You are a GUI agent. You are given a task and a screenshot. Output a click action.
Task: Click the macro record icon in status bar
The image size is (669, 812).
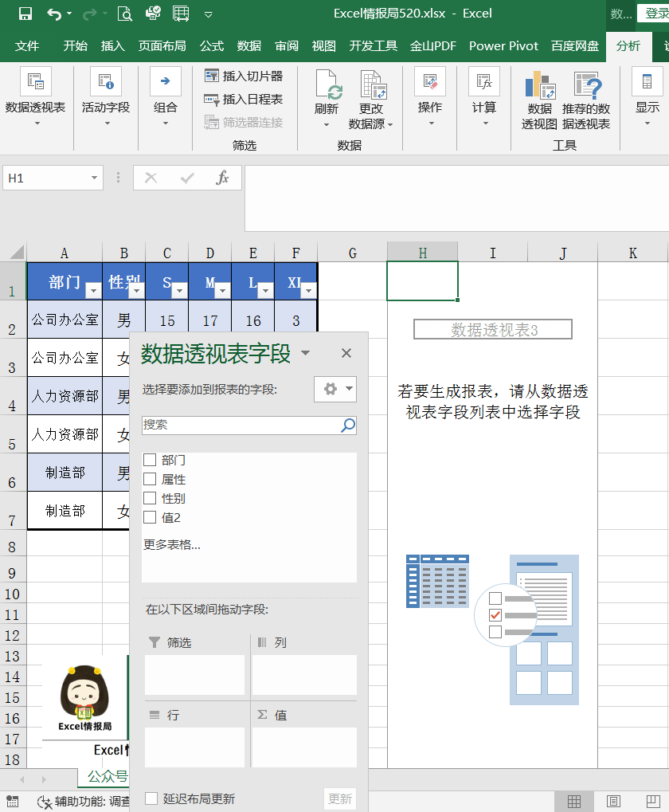(12, 802)
